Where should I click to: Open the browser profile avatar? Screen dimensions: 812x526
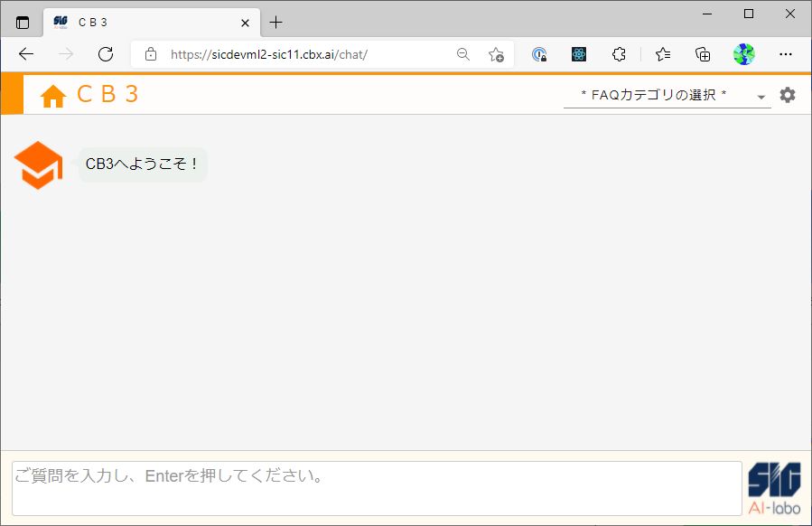coord(743,54)
